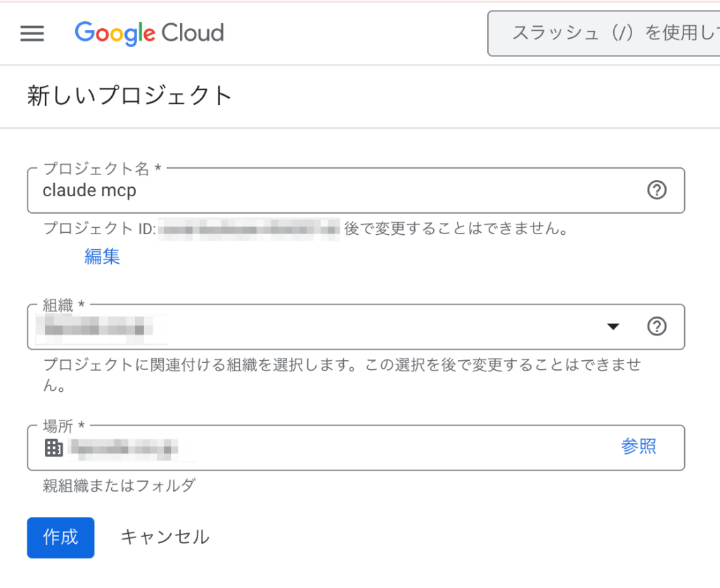Click the "claude mcp" project name text
The width and height of the screenshot is (720, 588).
tap(89, 191)
